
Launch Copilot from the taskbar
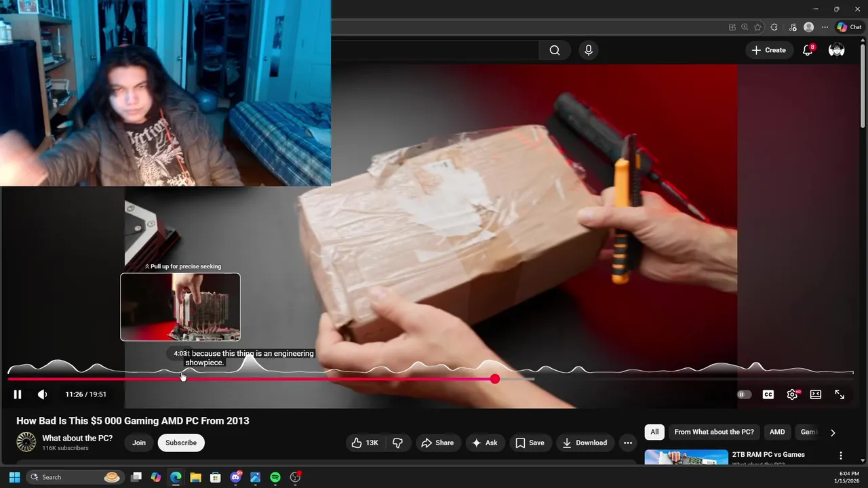pos(156,477)
